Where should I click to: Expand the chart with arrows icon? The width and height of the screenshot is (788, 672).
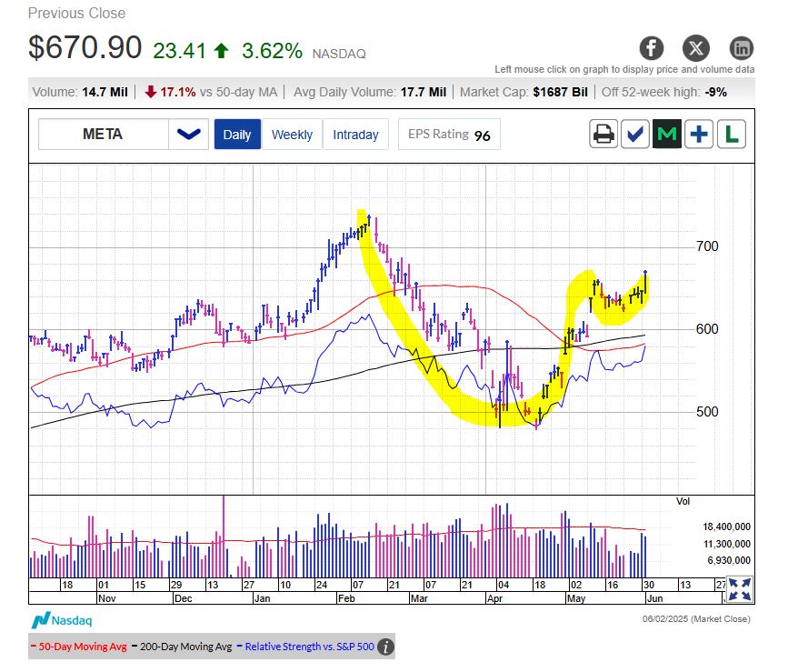tap(740, 588)
